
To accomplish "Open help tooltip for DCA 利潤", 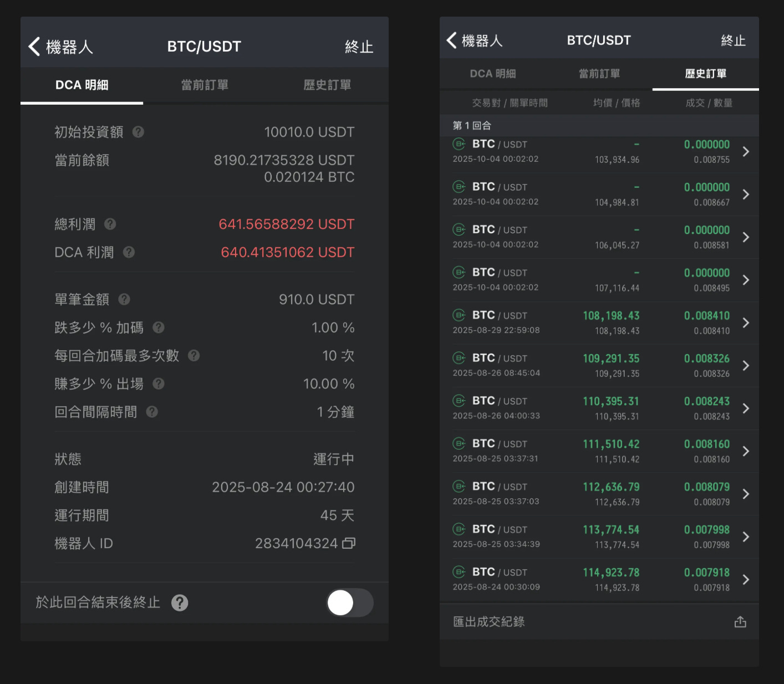I will pos(128,253).
